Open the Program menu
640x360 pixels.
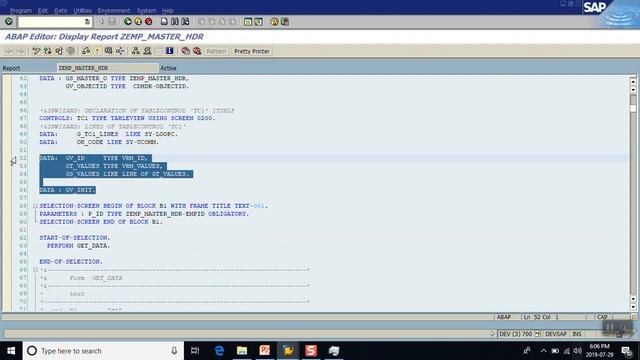(x=21, y=11)
